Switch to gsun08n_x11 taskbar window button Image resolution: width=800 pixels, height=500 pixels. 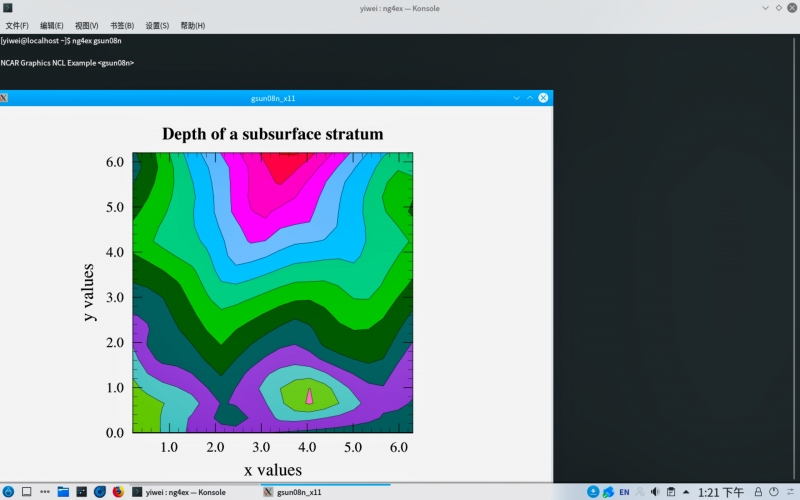point(293,492)
